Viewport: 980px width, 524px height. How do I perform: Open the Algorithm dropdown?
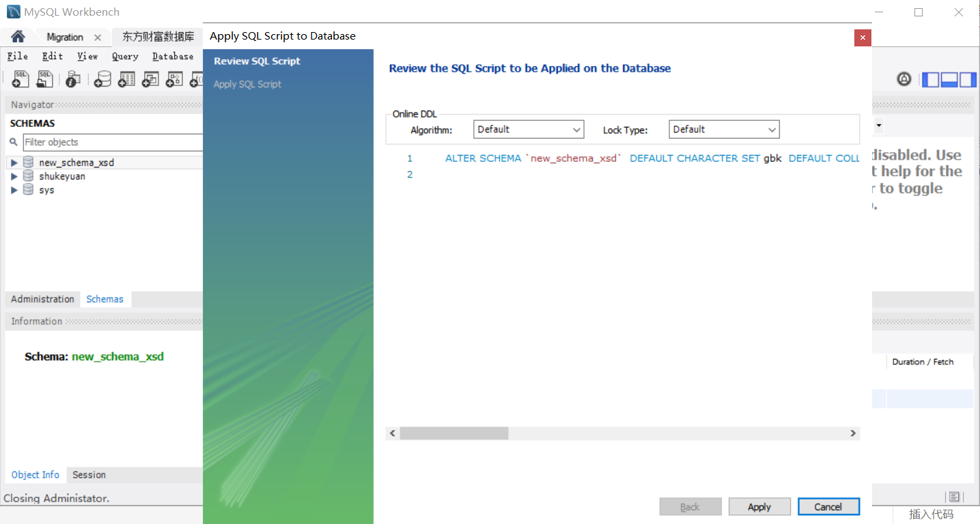pyautogui.click(x=529, y=130)
